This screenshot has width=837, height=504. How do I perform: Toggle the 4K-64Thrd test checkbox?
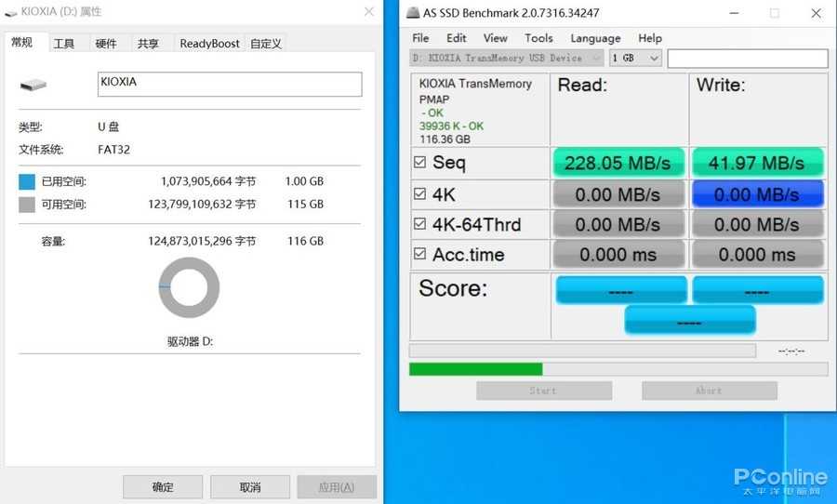pos(420,224)
